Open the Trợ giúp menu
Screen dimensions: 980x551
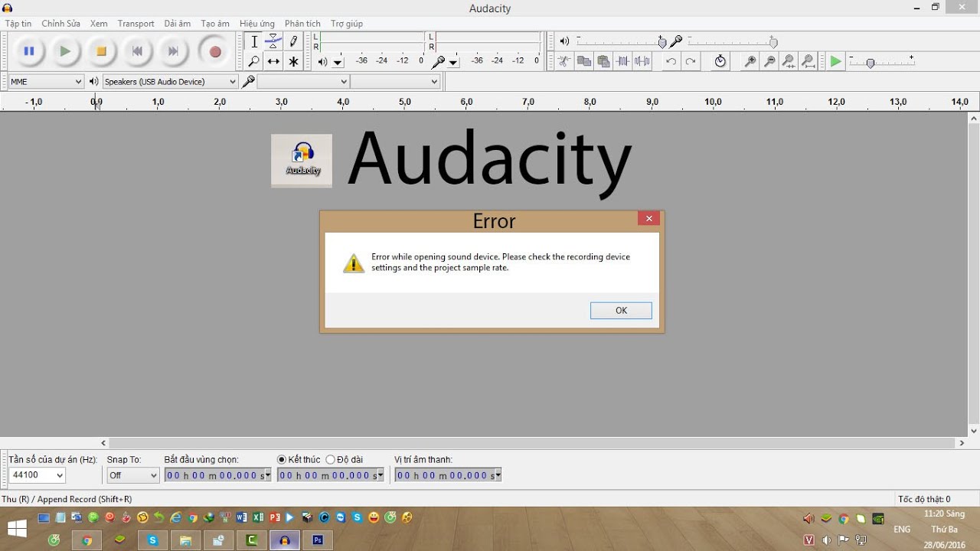(347, 24)
